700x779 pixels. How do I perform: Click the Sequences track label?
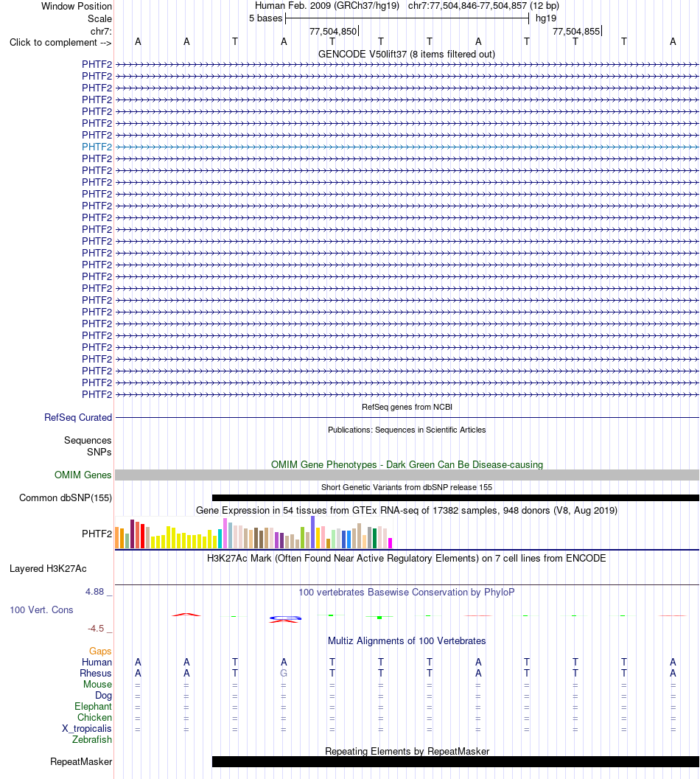coord(88,441)
